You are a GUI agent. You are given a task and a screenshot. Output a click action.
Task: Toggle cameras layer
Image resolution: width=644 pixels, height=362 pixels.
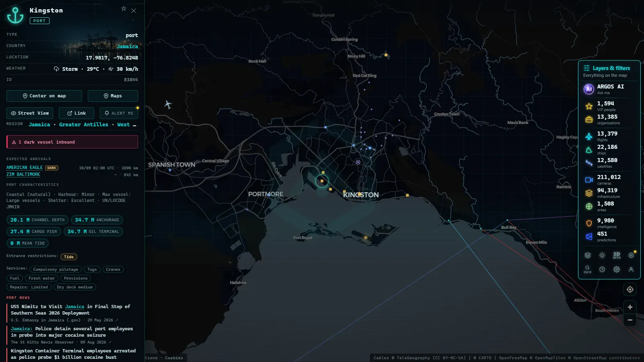(x=609, y=180)
